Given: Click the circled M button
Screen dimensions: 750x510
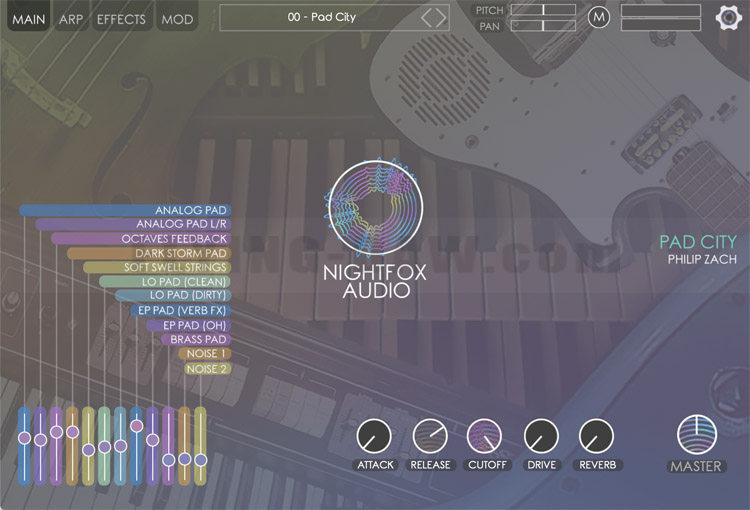Looking at the screenshot, I should 598,18.
